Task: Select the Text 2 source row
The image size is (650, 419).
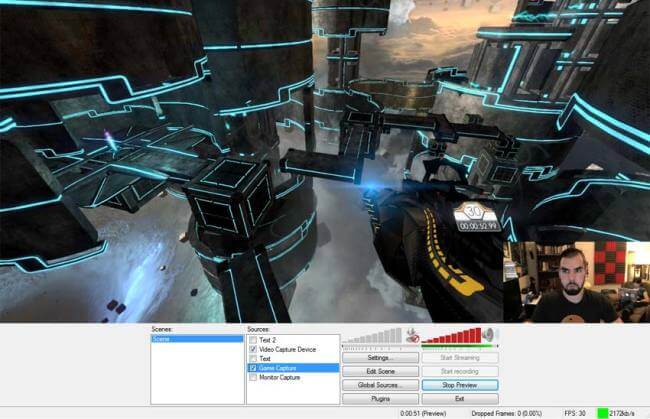Action: tap(293, 340)
